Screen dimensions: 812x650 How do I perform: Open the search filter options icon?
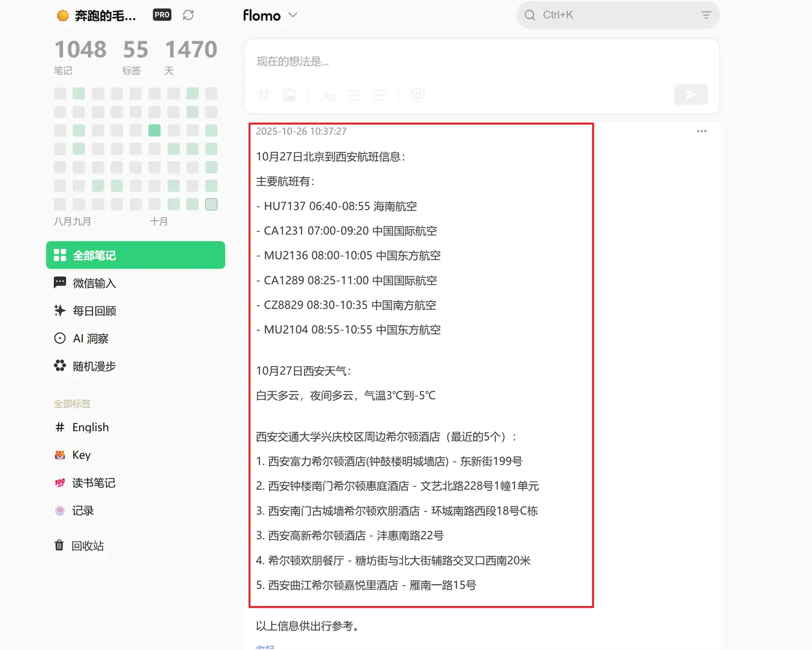tap(706, 15)
